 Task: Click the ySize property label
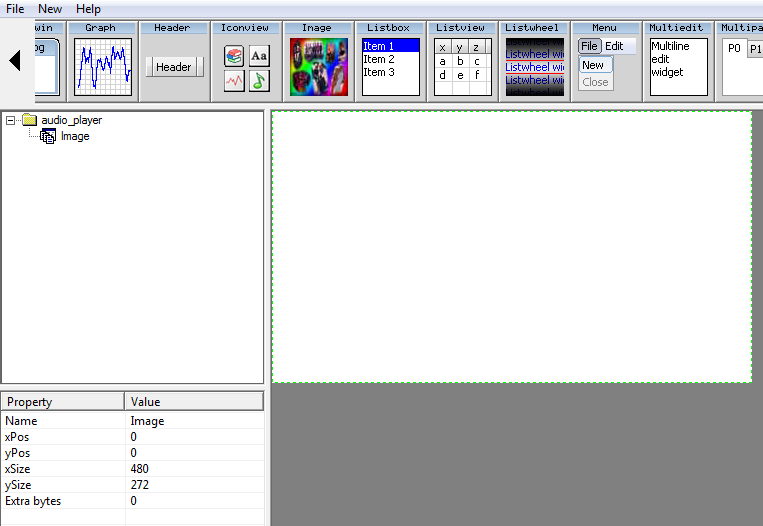(18, 485)
